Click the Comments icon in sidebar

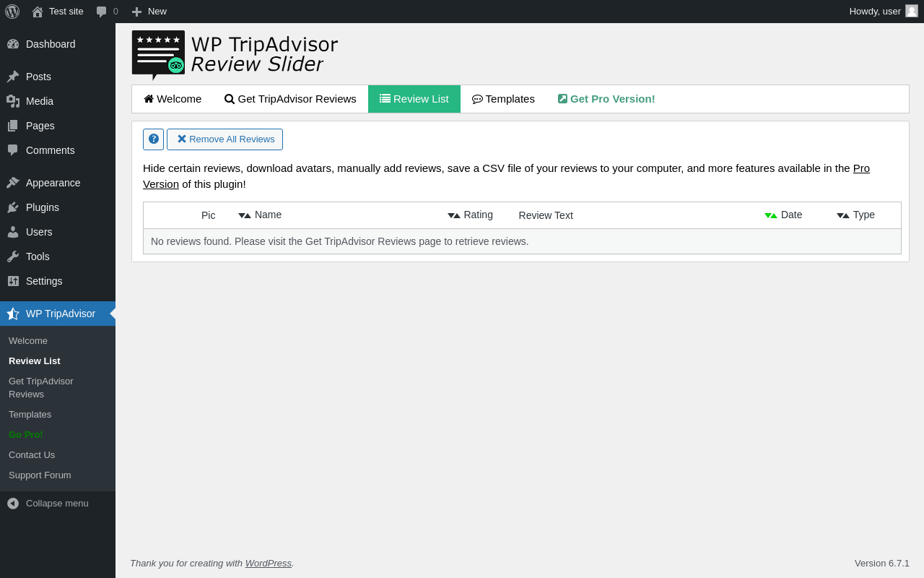(x=13, y=150)
